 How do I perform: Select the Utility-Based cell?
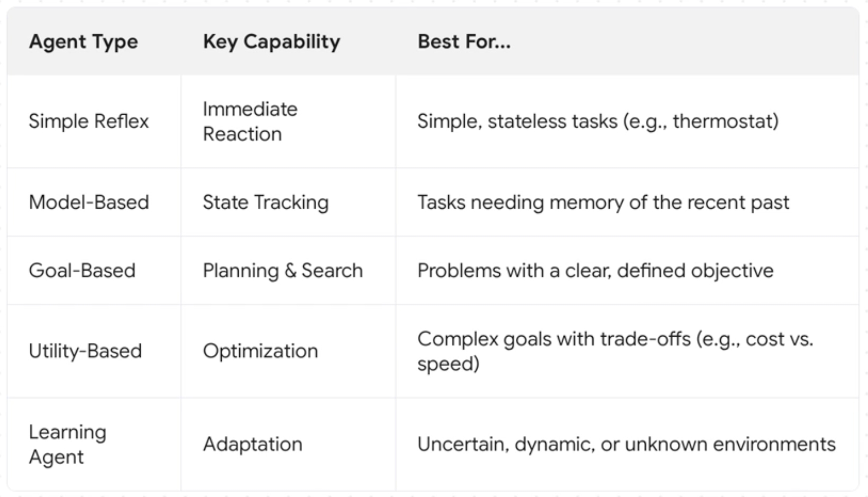[85, 351]
